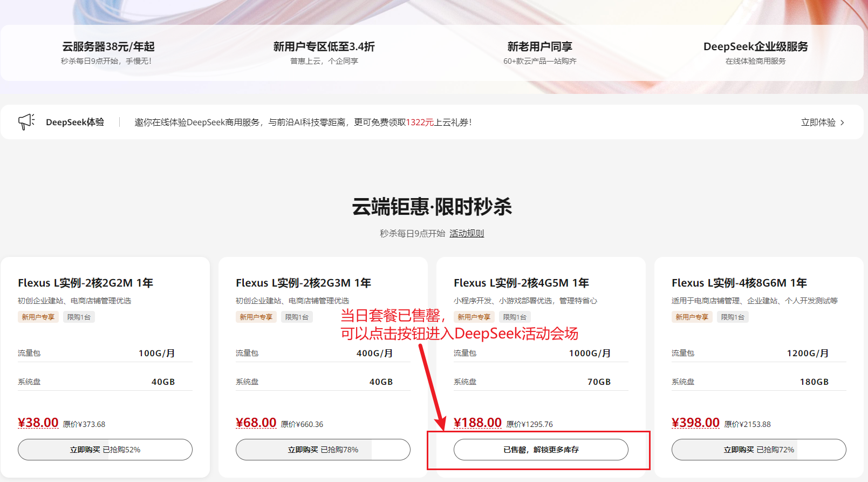Screen dimensions: 868x482
Task: Click the chevron arrow next to 立即体验
Action: coord(842,123)
